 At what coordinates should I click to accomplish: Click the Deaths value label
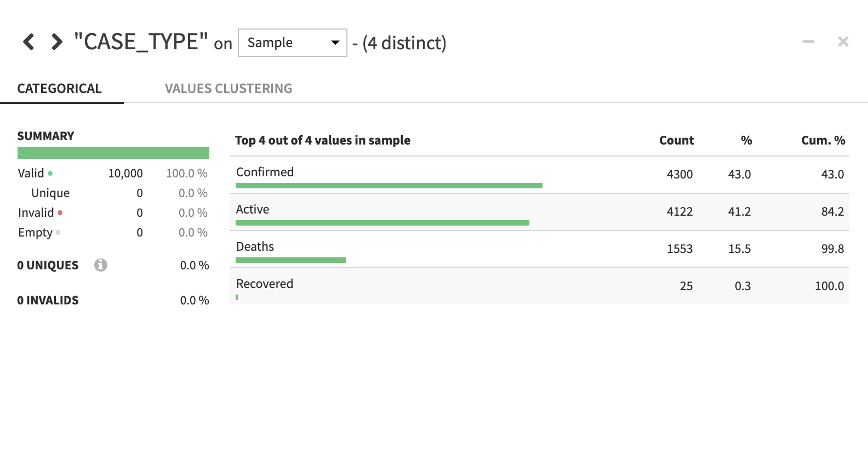pyautogui.click(x=255, y=247)
